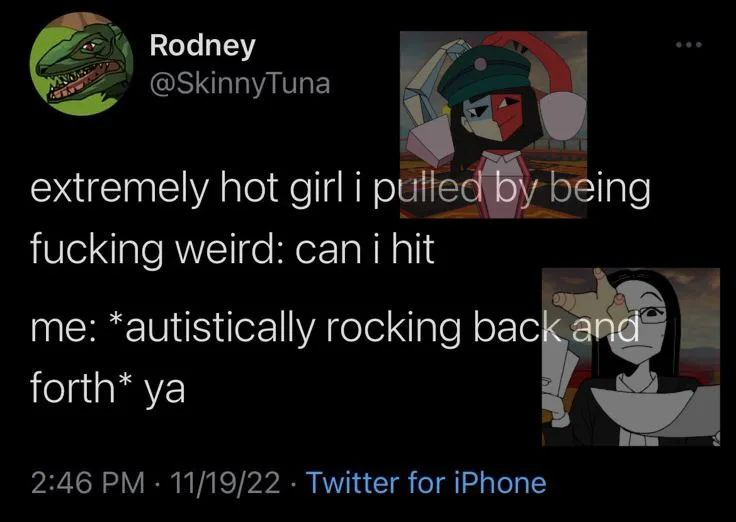
Task: Click the display name Rodney
Action: coord(203,46)
